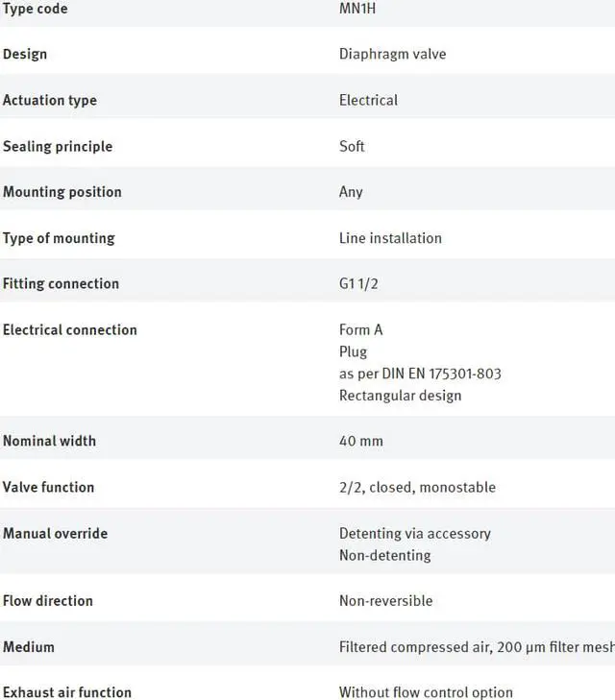The width and height of the screenshot is (615, 700).
Task: Click the Actuation type label
Action: 50,100
